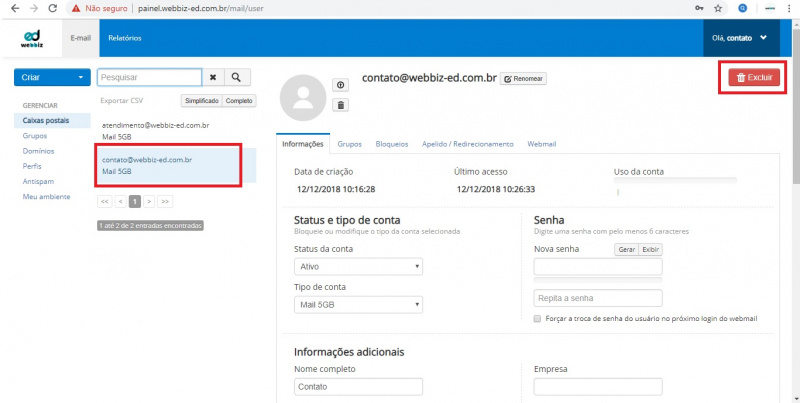800x403 pixels.
Task: Clear the search with the X icon
Action: pos(213,77)
